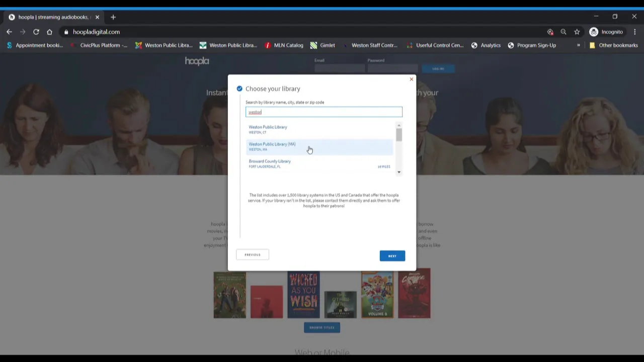Open the Gimlet bookmark
This screenshot has width=644, height=362.
[x=323, y=45]
